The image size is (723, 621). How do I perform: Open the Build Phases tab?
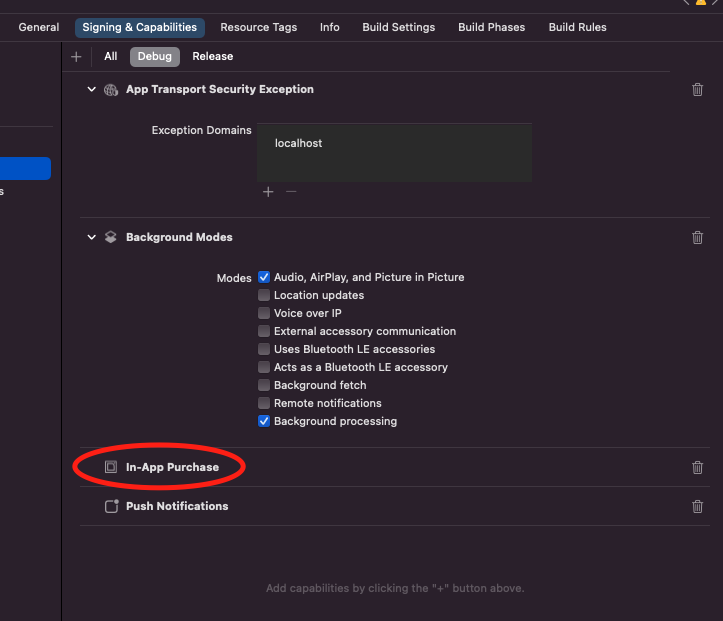click(492, 27)
